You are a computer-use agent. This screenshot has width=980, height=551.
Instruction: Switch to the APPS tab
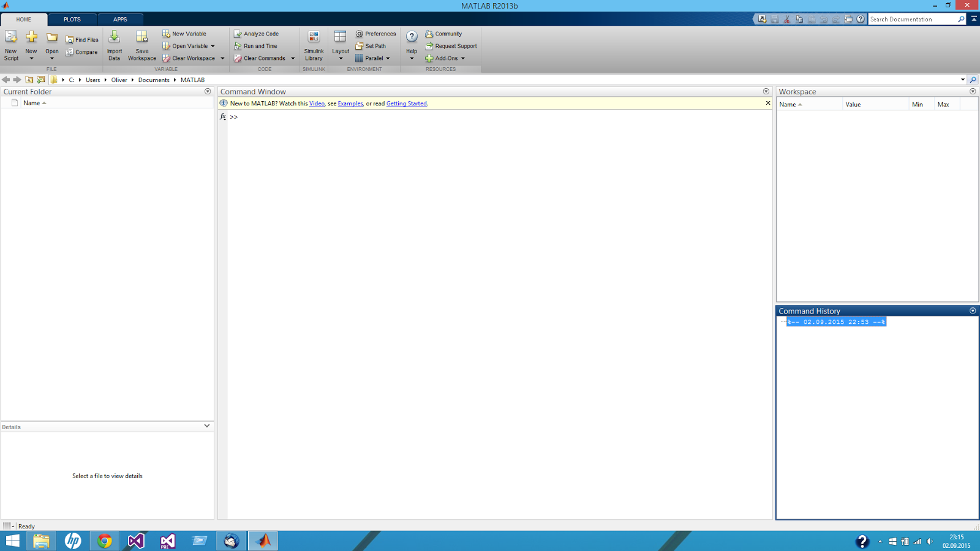(120, 20)
